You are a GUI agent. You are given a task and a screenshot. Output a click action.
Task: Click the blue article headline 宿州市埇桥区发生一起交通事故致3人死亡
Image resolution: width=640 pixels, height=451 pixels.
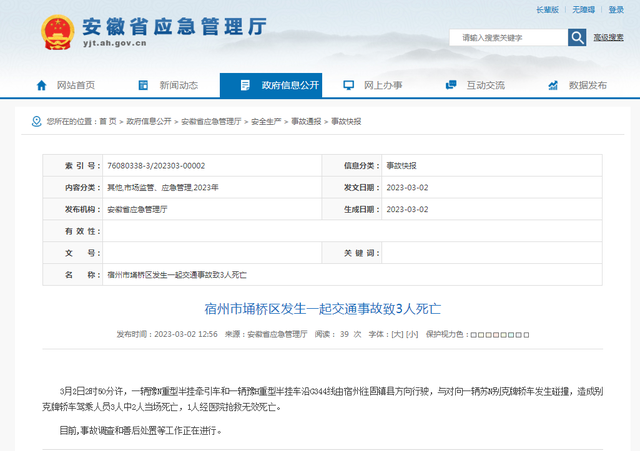tap(322, 309)
